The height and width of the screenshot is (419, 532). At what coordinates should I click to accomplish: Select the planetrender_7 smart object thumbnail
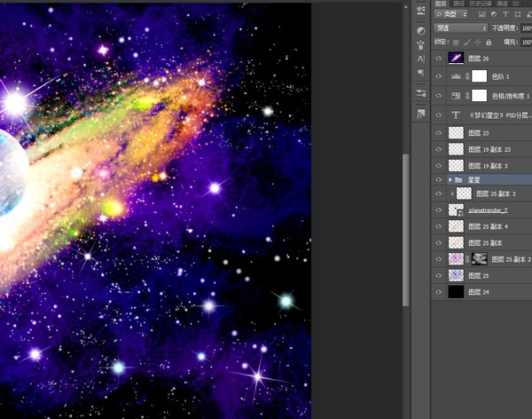coord(456,209)
